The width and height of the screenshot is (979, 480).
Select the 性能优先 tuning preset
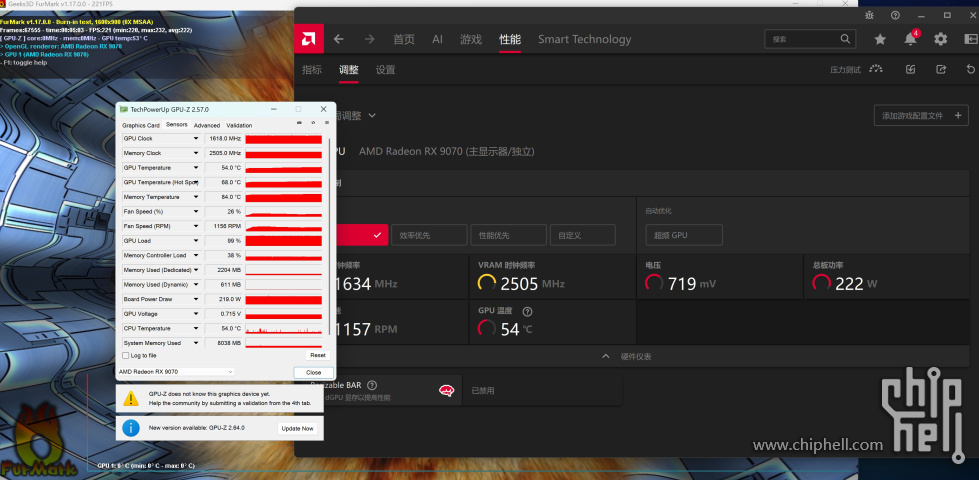point(508,235)
